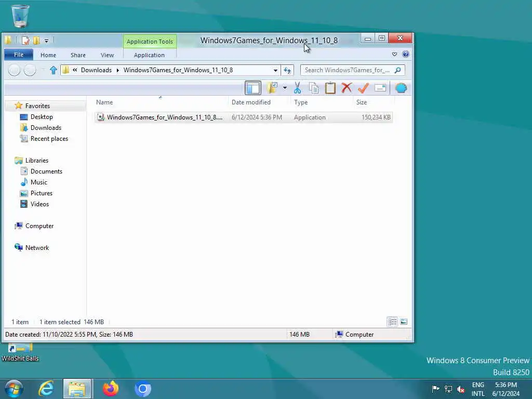Click the muted volume tray icon
This screenshot has width=532, height=399.
pos(461,389)
